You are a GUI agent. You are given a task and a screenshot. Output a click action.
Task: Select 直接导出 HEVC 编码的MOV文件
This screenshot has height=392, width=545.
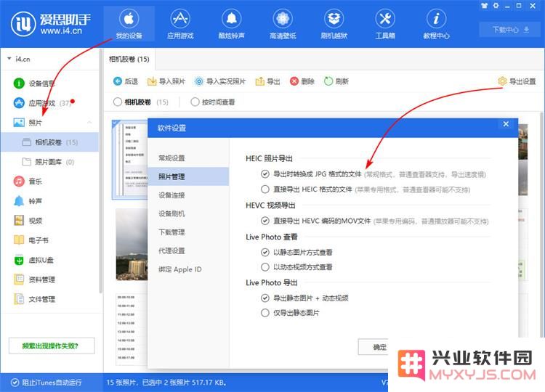click(265, 221)
